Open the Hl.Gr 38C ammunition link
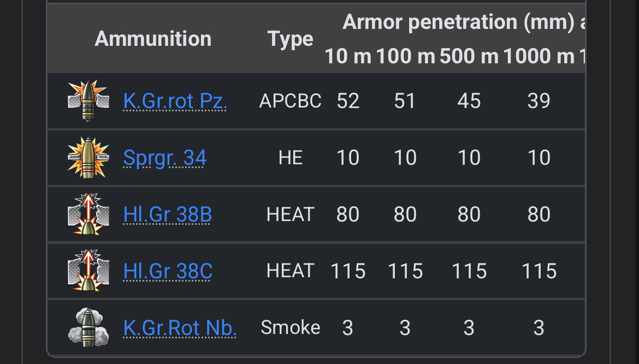 tap(168, 271)
